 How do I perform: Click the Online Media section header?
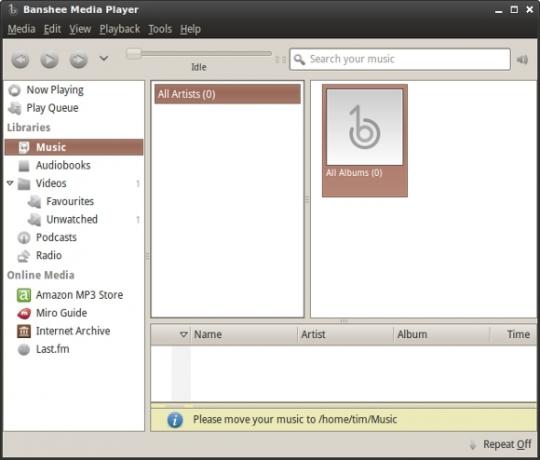41,275
